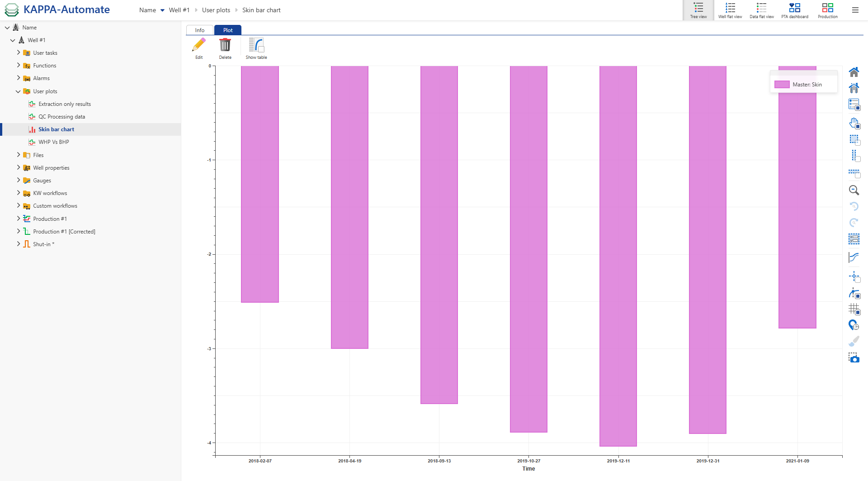The width and height of the screenshot is (868, 481).
Task: Toggle the legend panel visibility
Action: point(854,105)
